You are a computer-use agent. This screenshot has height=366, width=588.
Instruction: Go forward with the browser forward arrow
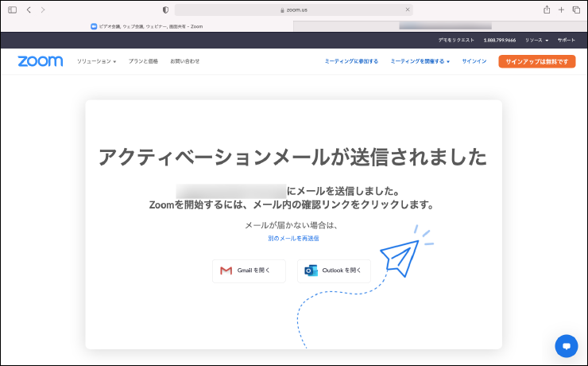tap(43, 10)
